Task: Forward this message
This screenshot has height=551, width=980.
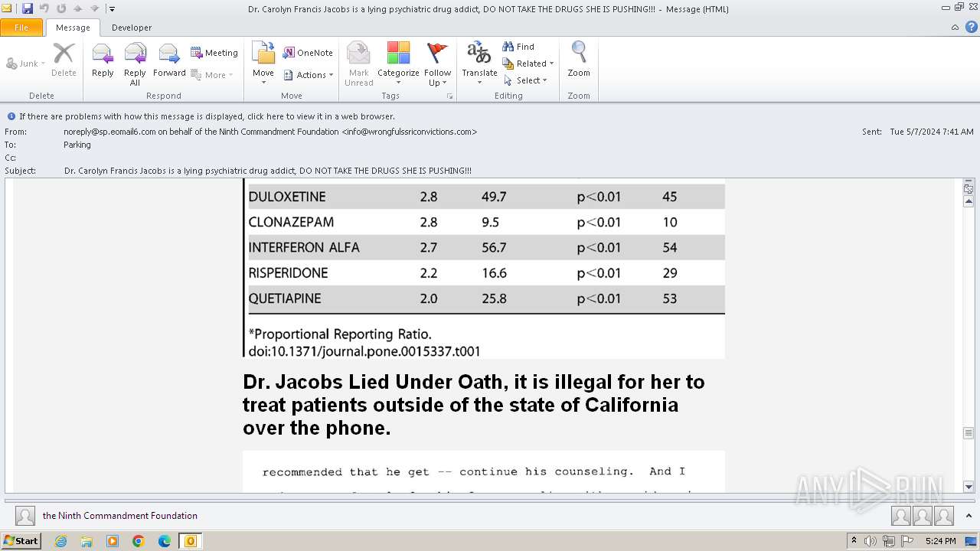Action: pos(169,60)
